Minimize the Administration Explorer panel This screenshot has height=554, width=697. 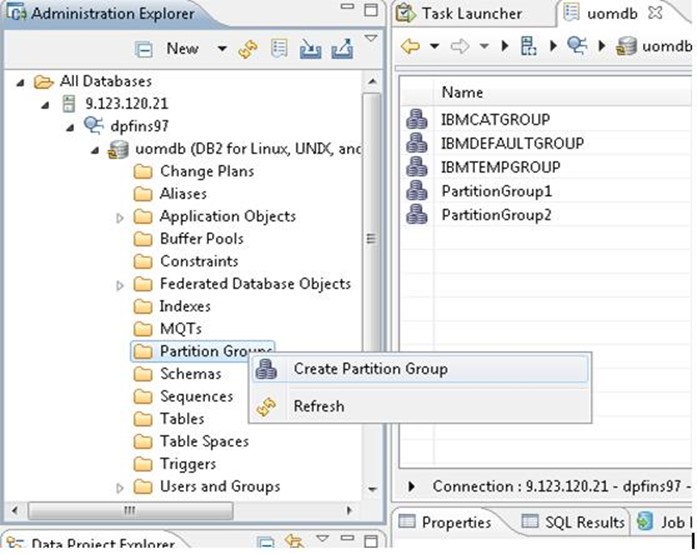tap(348, 12)
